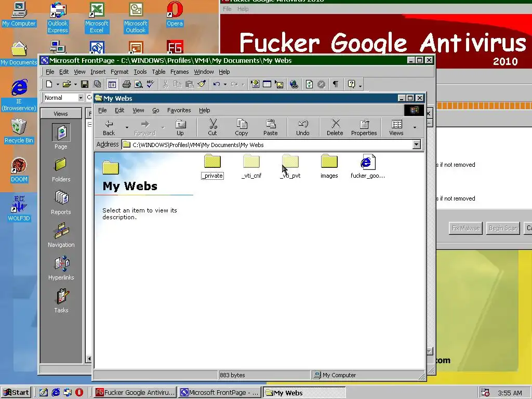Launch Opera from quick launch bar
Image resolution: width=532 pixels, height=399 pixels.
point(79,393)
